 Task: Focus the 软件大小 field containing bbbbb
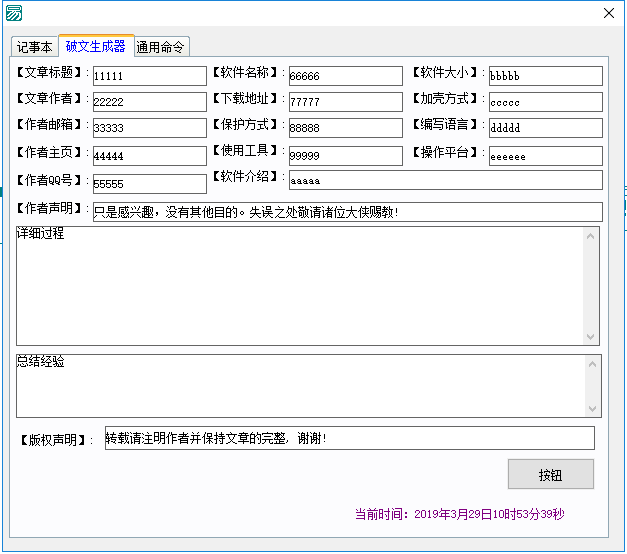[546, 76]
